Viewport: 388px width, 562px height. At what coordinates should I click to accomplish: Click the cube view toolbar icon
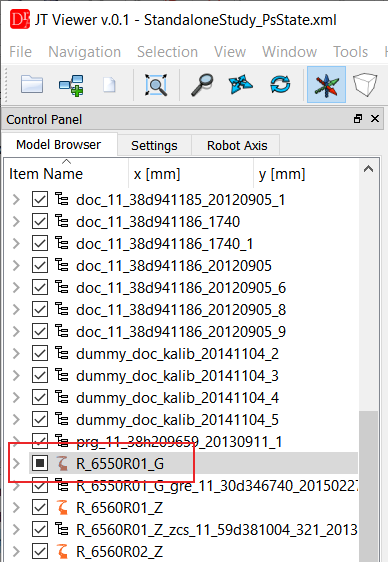[365, 85]
